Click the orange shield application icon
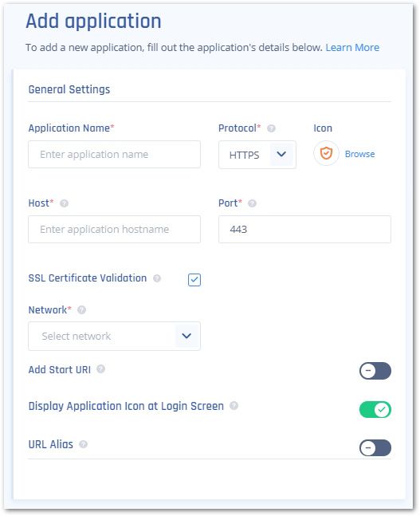Viewport: 420px width, 516px height. (326, 153)
